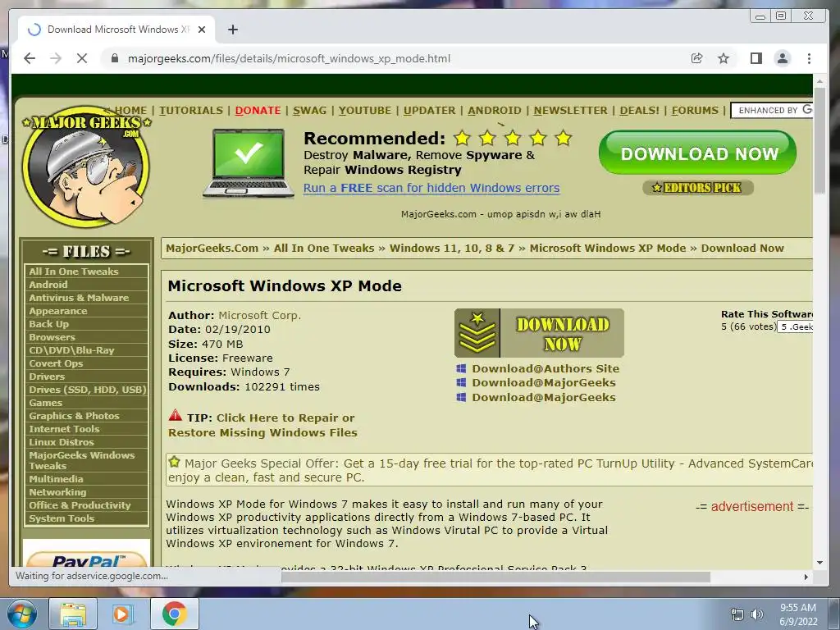Open the HOME navigation link
840x630 pixels.
click(130, 111)
